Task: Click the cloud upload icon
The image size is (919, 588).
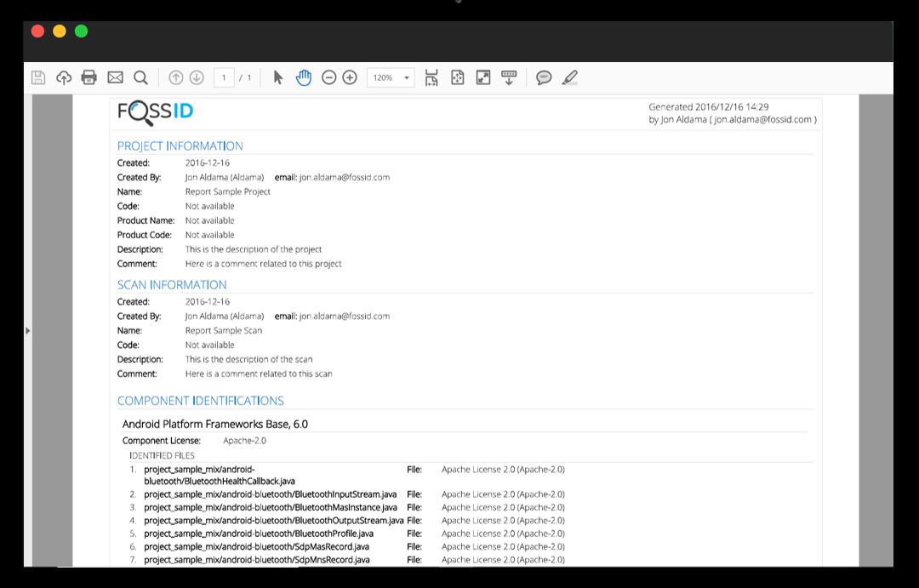Action: pos(63,77)
